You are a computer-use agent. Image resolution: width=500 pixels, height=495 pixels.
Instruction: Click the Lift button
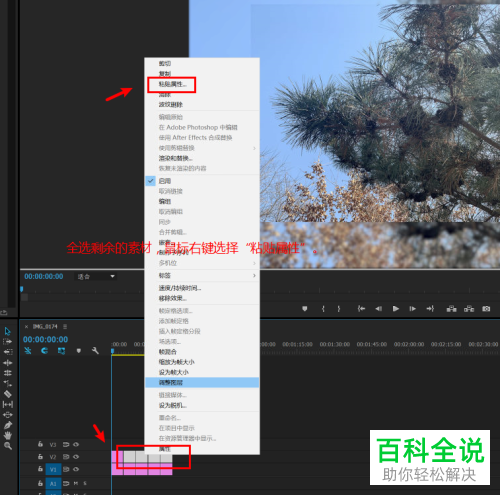pyautogui.click(x=451, y=309)
